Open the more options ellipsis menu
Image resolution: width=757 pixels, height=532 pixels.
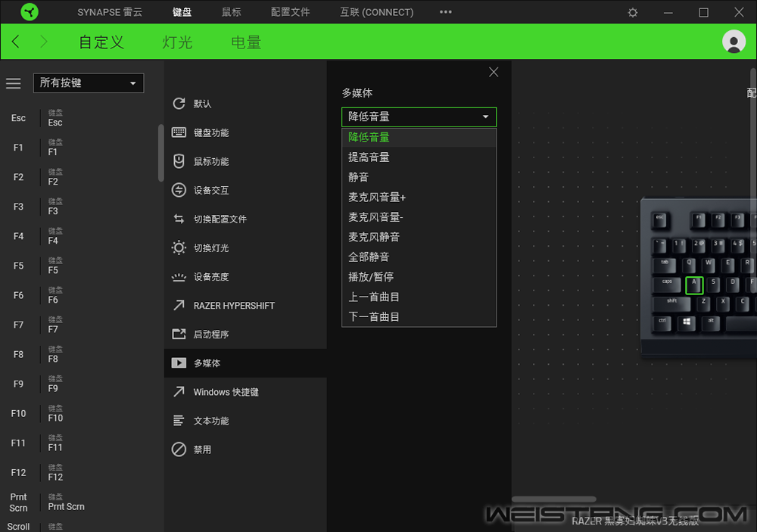[446, 12]
